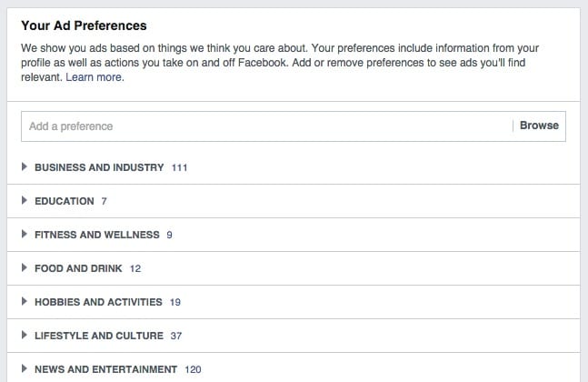Open the News and Entertainment arrow
Viewport: 588px width, 382px height.
(x=25, y=369)
